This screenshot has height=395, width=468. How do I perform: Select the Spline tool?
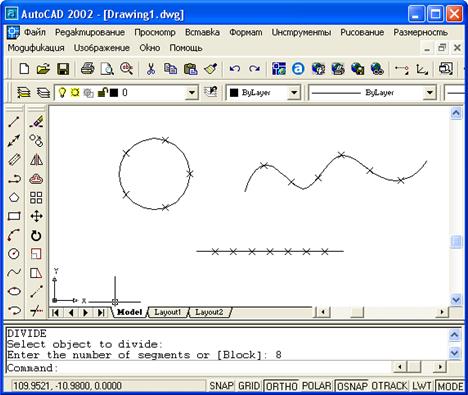[14, 273]
